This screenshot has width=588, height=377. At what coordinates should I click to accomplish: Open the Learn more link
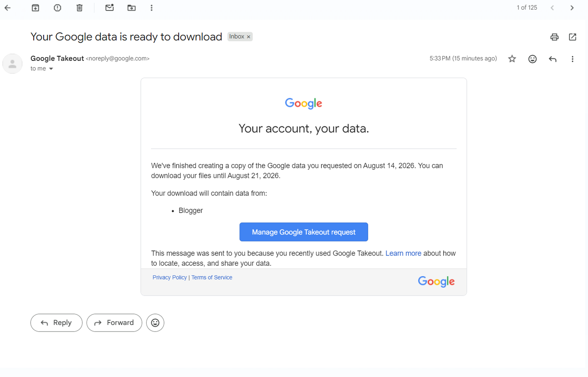click(403, 253)
